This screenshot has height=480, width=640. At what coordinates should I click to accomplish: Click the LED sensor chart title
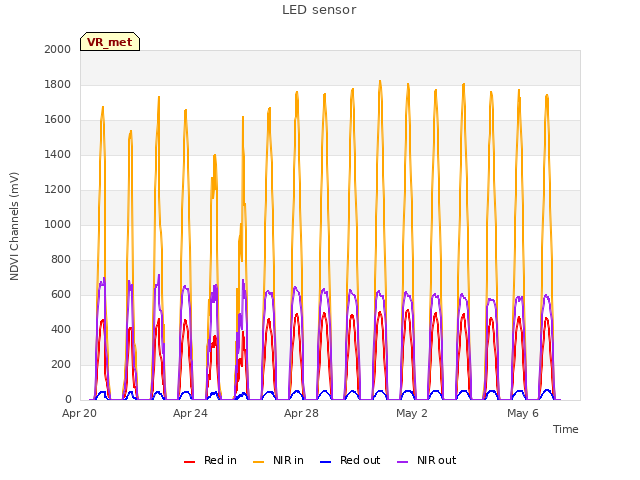coord(319,10)
